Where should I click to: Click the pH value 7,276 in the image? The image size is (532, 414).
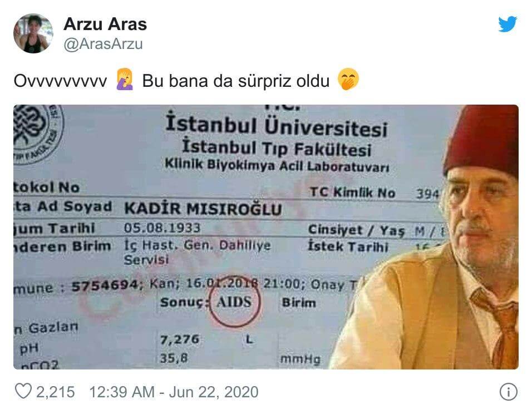click(180, 339)
